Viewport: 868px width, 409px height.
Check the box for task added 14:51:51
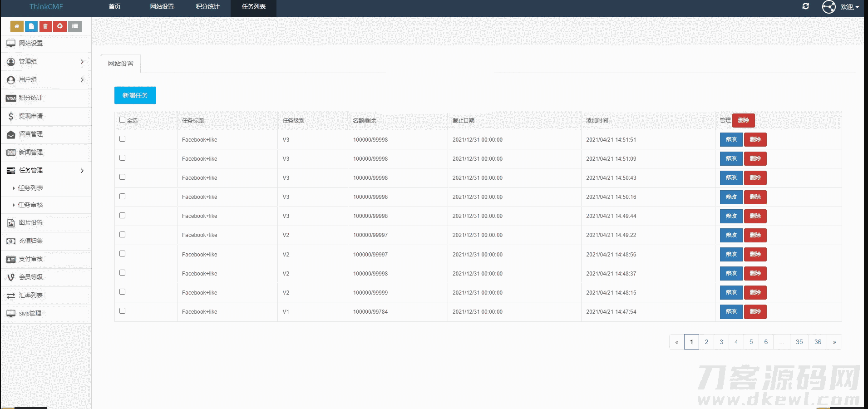click(122, 139)
